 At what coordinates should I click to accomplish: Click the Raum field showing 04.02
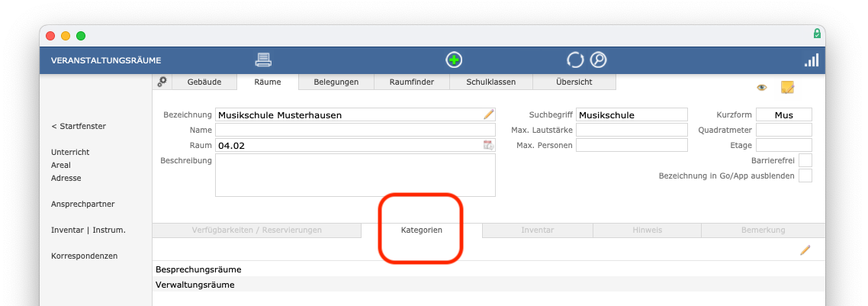[355, 145]
